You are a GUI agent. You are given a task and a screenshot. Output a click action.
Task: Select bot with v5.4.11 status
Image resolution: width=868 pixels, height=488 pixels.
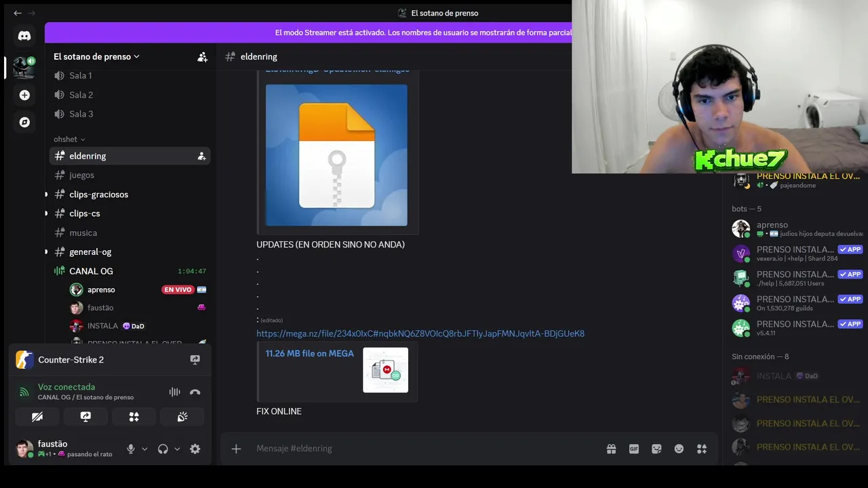(795, 328)
